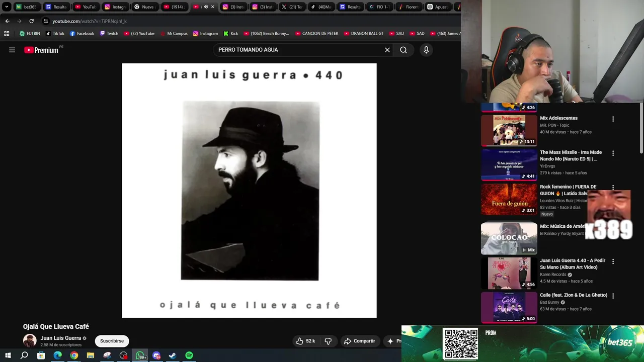Open options for The Mass Missile video
Screen dimensions: 644x362
(613, 153)
